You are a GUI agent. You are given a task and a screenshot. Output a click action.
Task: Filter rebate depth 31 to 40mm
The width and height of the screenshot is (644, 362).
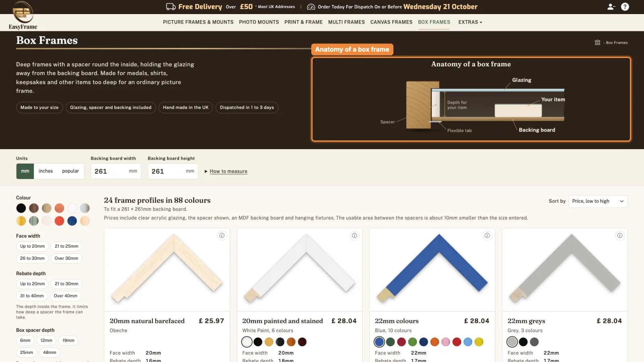point(32,296)
